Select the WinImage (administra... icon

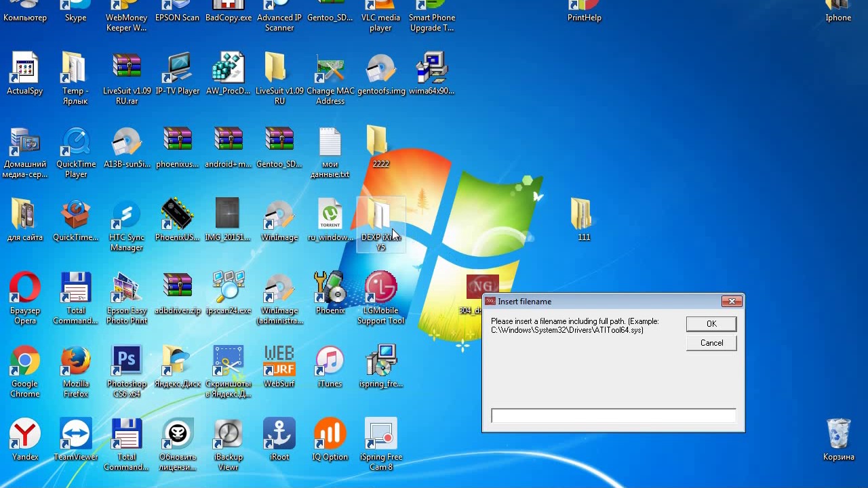(x=279, y=298)
